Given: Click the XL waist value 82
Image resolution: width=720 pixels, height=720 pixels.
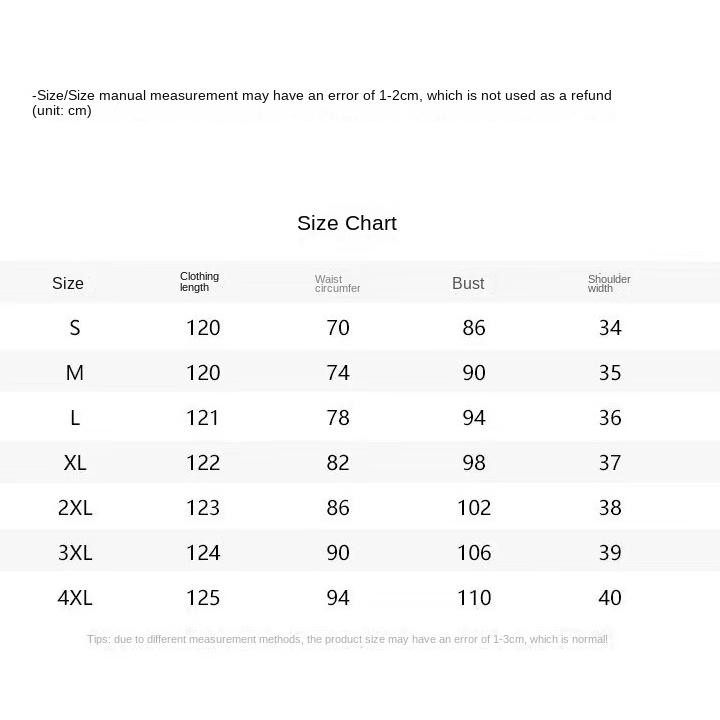Looking at the screenshot, I should [x=338, y=462].
